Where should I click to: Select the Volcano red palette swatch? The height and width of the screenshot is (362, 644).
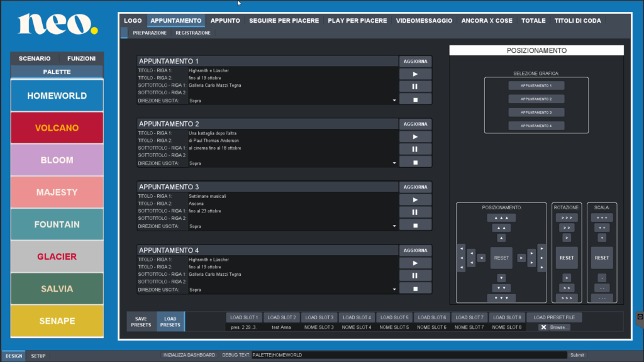point(57,128)
